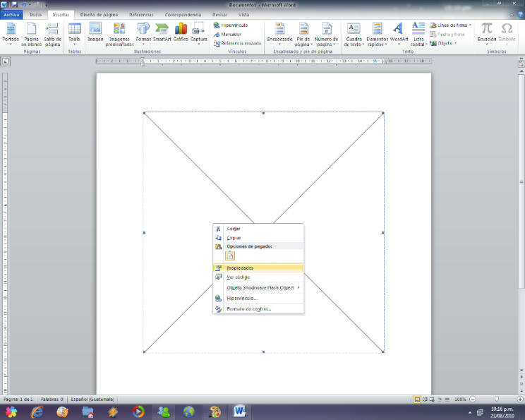Switch to the Inicio tab
The width and height of the screenshot is (525, 420).
(x=35, y=15)
